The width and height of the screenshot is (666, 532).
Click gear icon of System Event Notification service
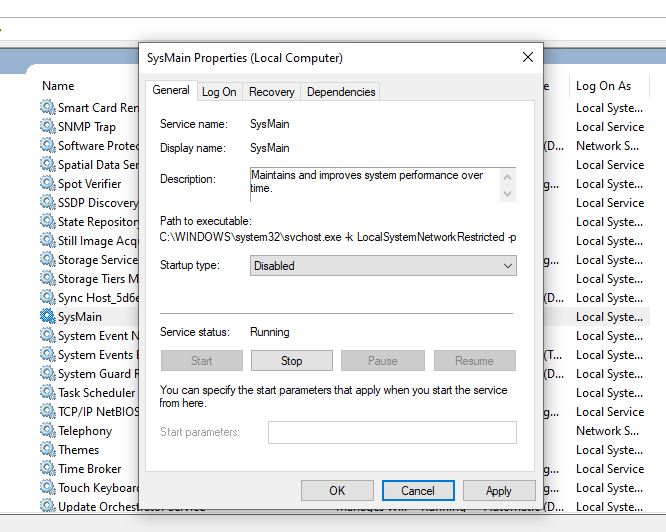click(x=48, y=335)
